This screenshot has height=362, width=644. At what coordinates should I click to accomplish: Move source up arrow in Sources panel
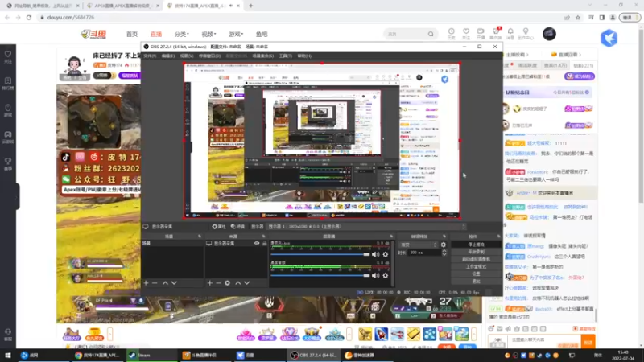[237, 283]
